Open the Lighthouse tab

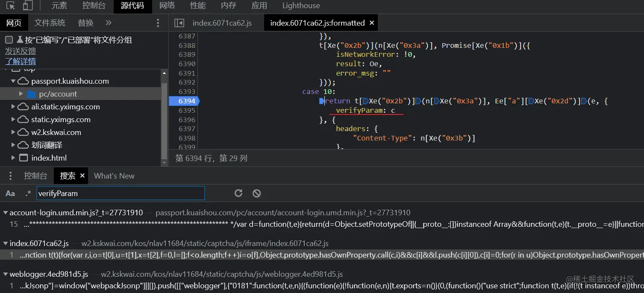pos(301,6)
